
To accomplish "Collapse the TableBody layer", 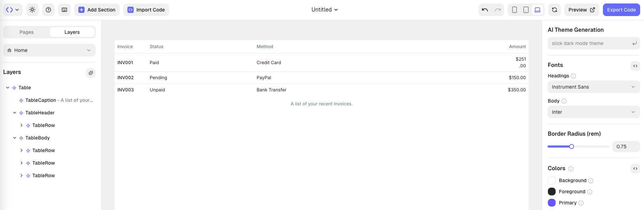I will [x=15, y=138].
